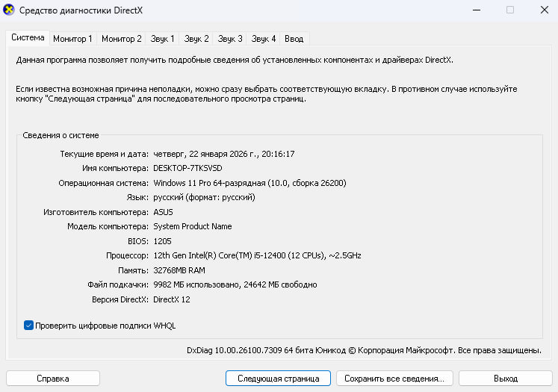This screenshot has height=392, width=558.
Task: Click the model value System Product Name
Action: [x=193, y=226]
